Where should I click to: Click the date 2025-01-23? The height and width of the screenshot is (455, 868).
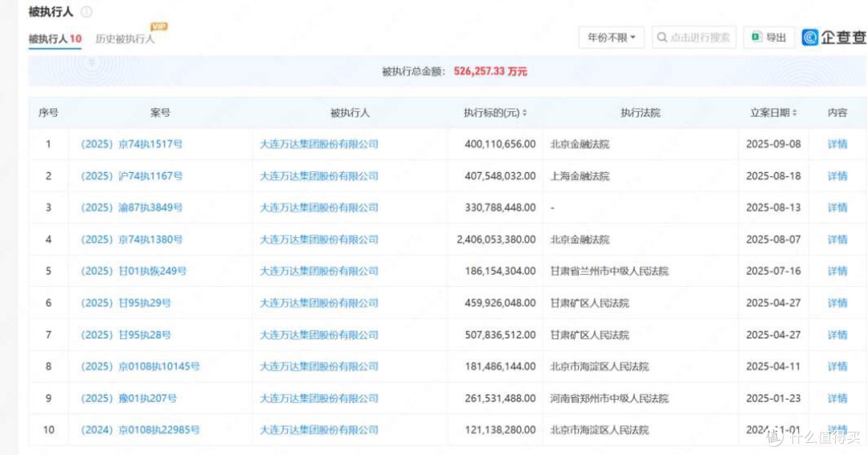click(x=773, y=399)
